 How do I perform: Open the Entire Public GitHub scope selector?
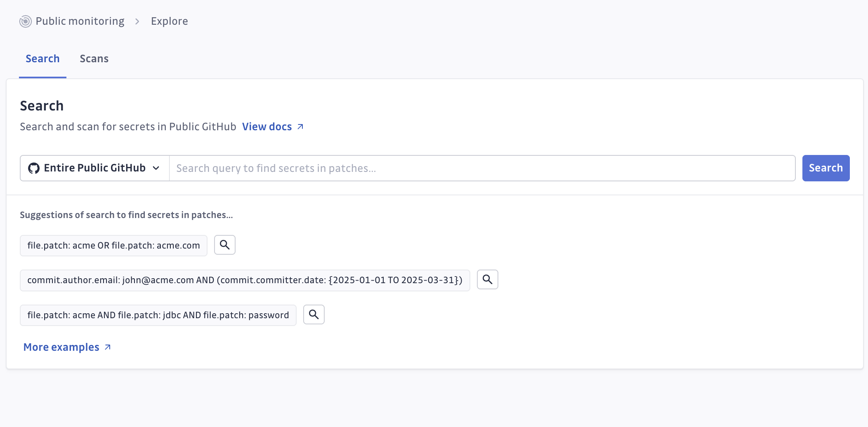[94, 168]
